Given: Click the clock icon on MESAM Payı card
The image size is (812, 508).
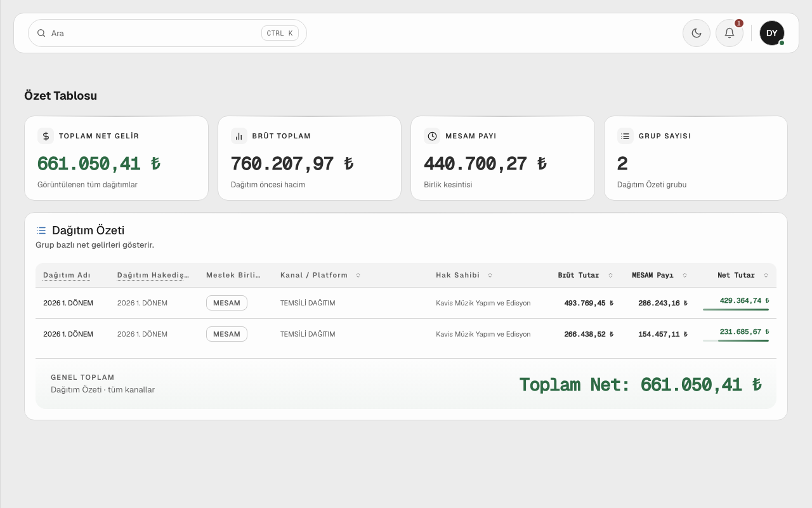Looking at the screenshot, I should pos(432,136).
